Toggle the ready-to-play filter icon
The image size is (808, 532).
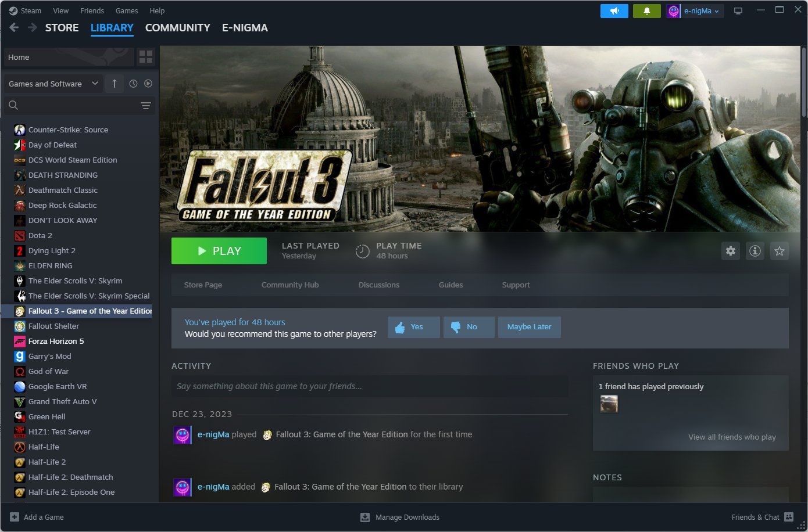pos(148,84)
